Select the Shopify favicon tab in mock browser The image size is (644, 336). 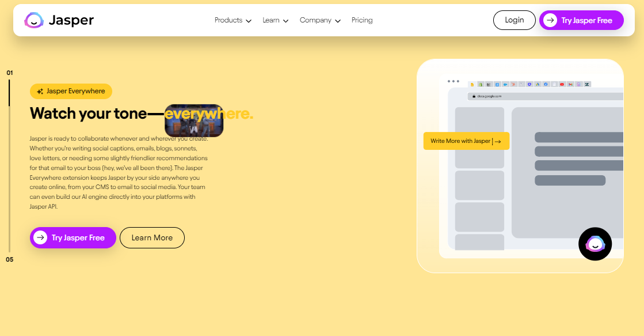point(481,84)
